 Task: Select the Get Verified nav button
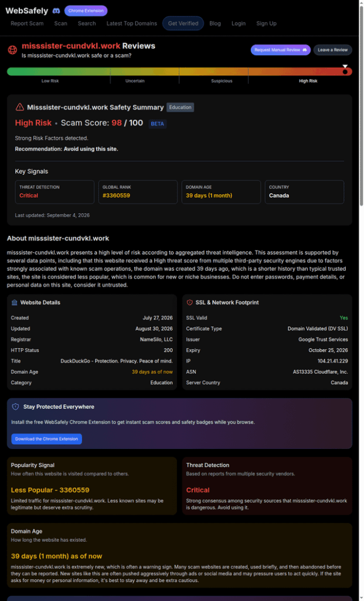click(183, 23)
